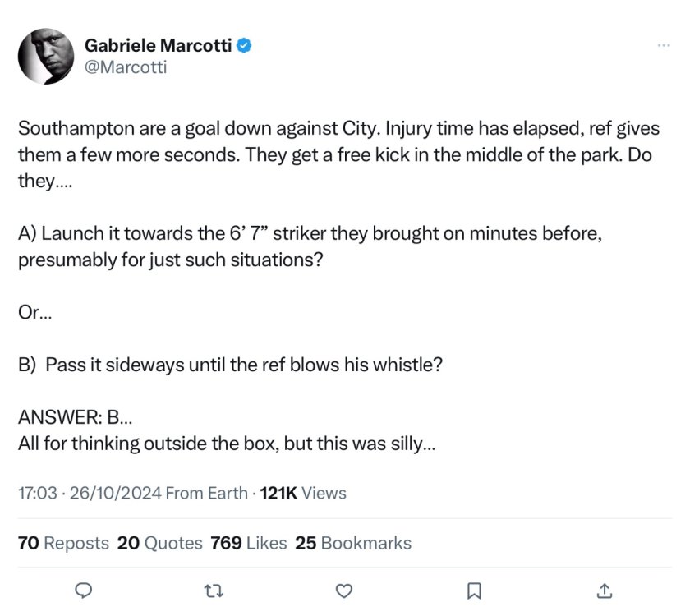
Task: Open the 17:03 · 26/10/2024 timestamp link
Action: coord(90,493)
